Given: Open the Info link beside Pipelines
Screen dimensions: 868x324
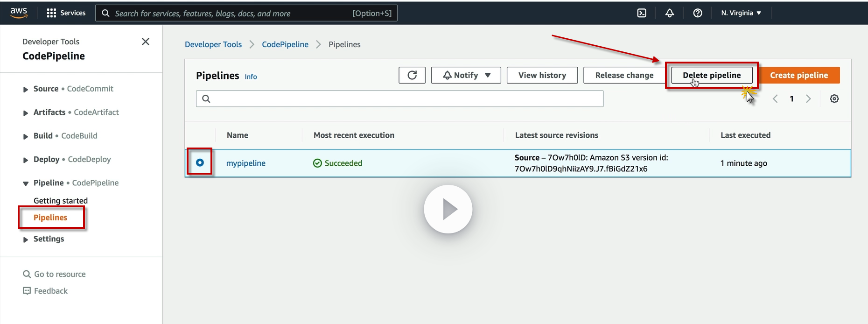Looking at the screenshot, I should [x=251, y=77].
